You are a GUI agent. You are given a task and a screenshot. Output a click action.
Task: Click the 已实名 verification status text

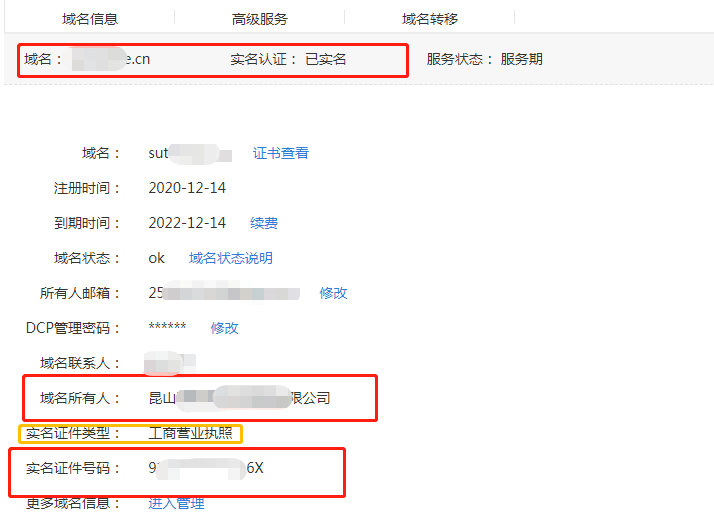326,59
